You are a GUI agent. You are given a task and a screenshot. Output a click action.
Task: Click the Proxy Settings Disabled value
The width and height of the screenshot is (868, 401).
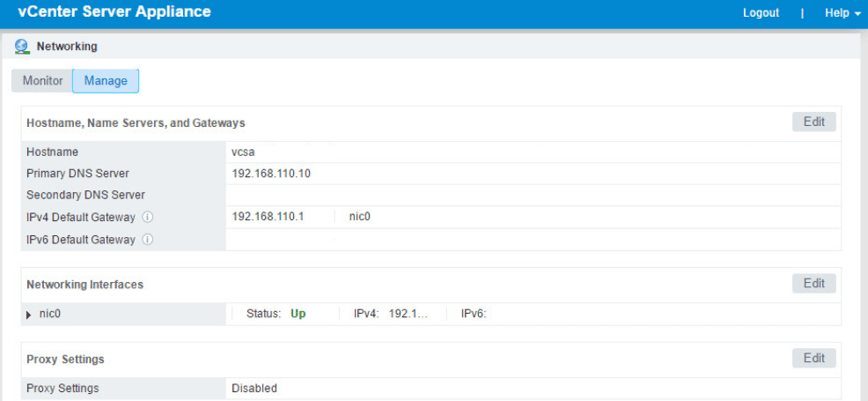click(x=254, y=389)
